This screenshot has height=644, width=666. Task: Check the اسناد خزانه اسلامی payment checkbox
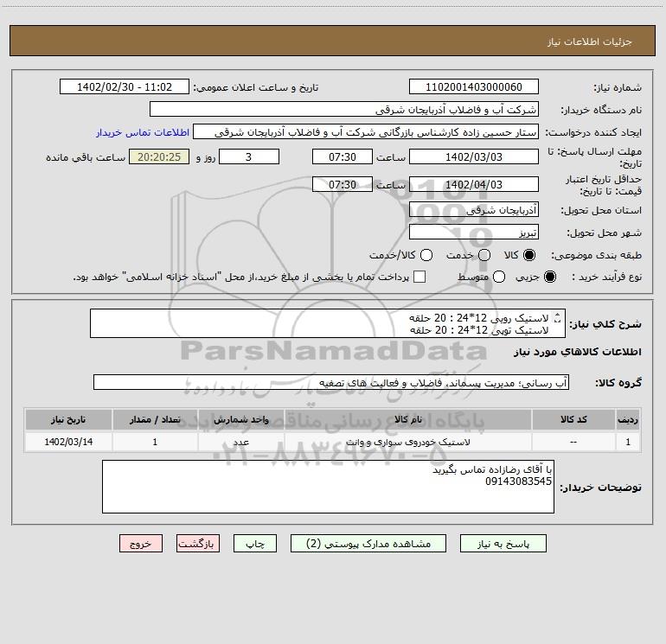419,277
